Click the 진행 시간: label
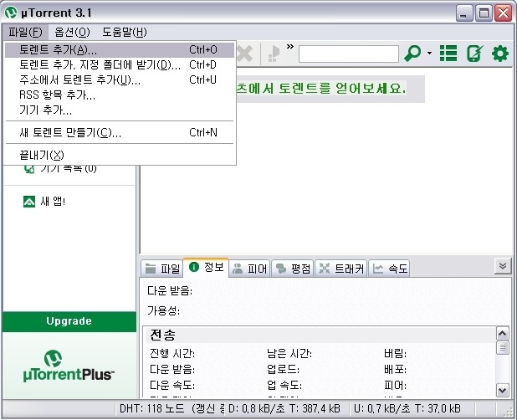This screenshot has height=420, width=517. pyautogui.click(x=172, y=354)
